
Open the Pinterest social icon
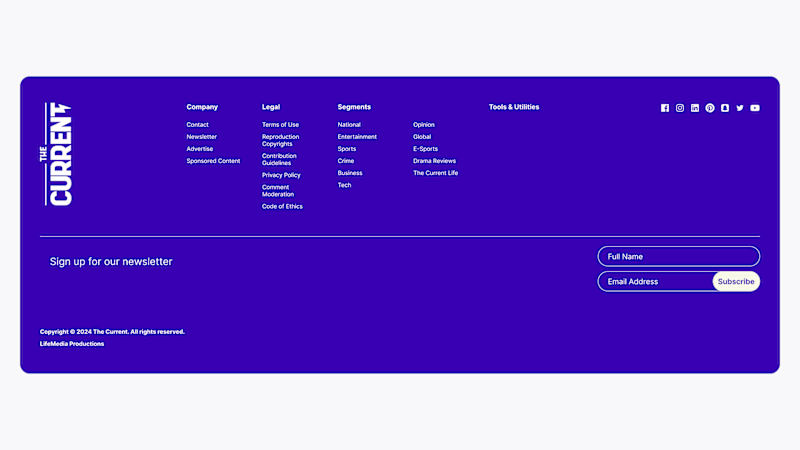pyautogui.click(x=710, y=108)
